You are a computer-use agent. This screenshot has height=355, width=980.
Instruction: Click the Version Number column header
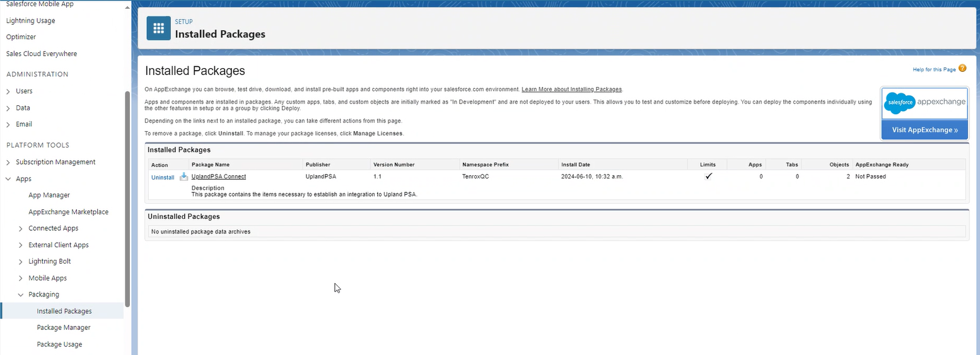(394, 165)
